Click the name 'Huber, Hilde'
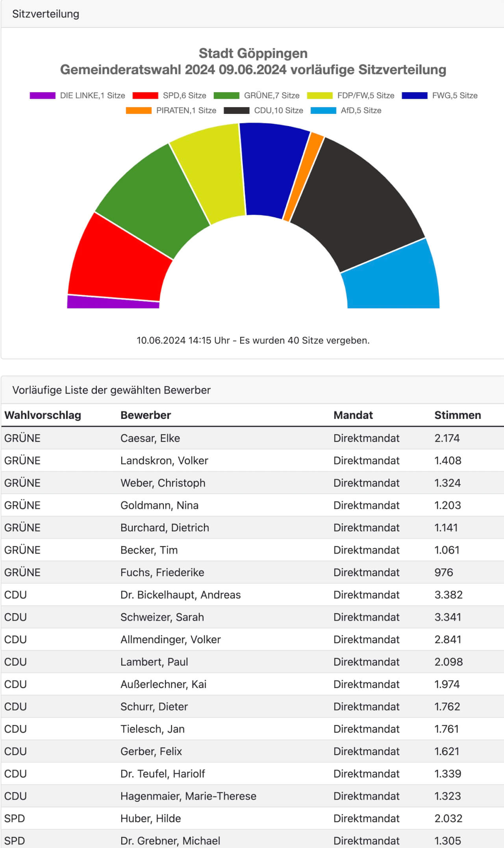 coord(150,818)
